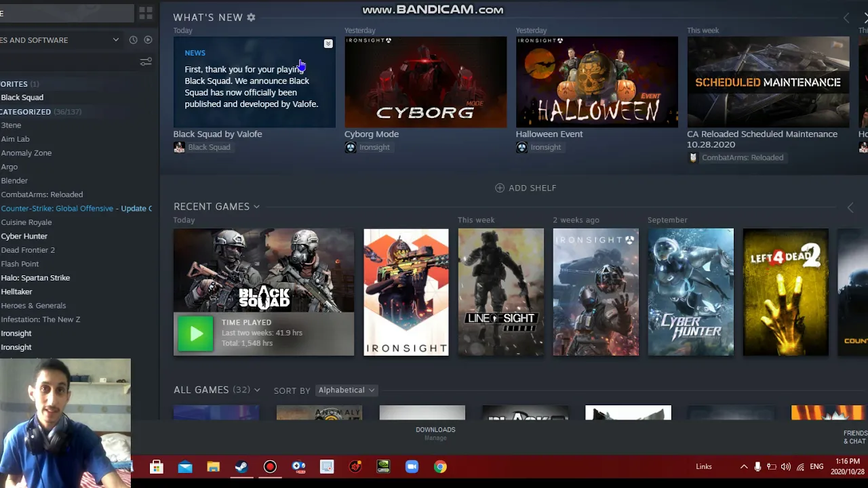
Task: Select Heroes & Generals in library list
Action: point(33,306)
